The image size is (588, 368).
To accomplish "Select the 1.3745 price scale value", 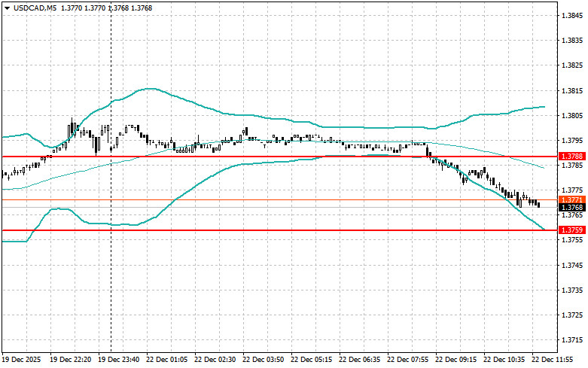I will 572,266.
